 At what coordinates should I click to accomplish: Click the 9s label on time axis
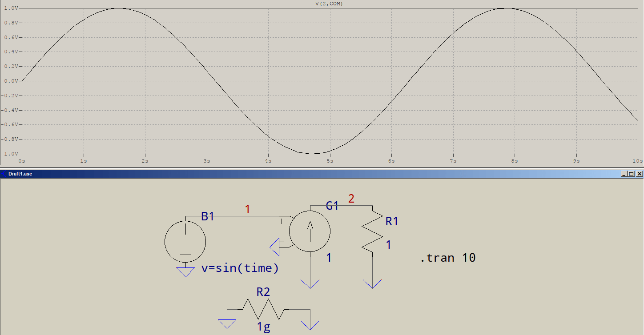pos(576,160)
